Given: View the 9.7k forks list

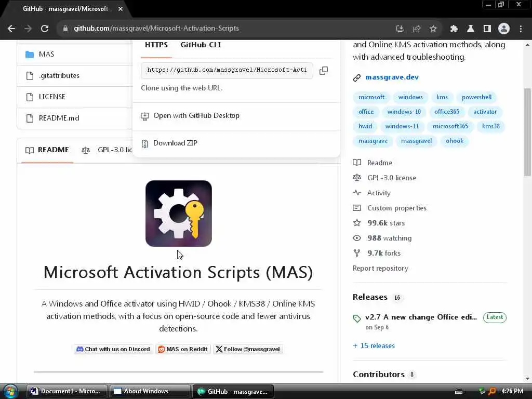Looking at the screenshot, I should pyautogui.click(x=377, y=254).
